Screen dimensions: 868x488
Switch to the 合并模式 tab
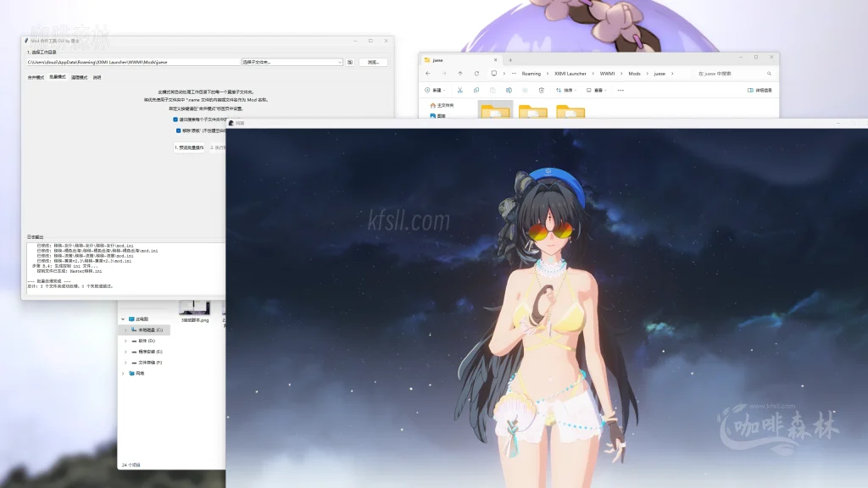coord(36,77)
